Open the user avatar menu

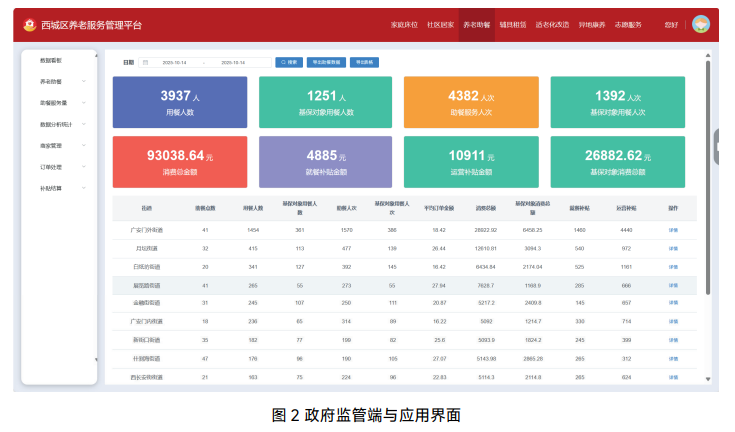pyautogui.click(x=700, y=23)
